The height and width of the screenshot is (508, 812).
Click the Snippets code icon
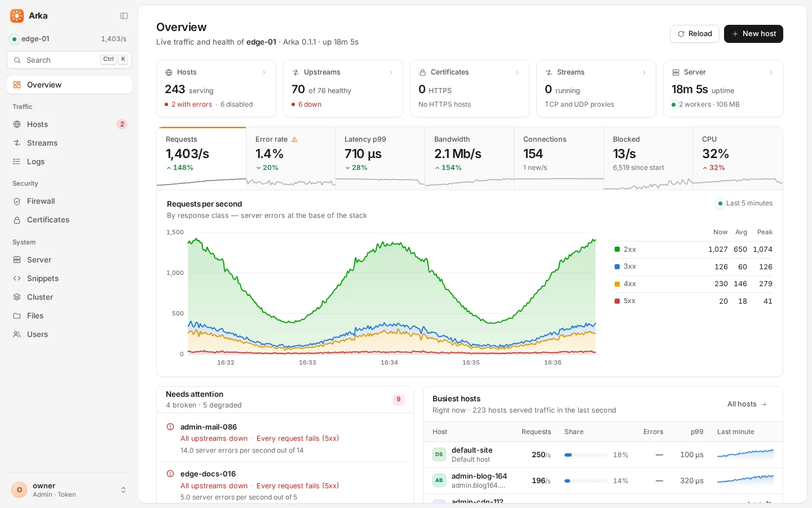pos(17,278)
